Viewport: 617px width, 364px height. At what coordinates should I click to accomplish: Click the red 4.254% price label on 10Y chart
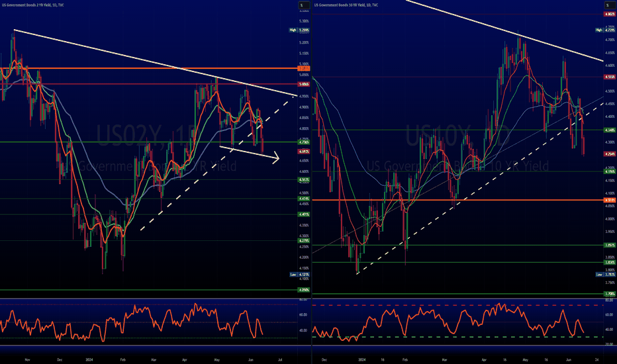(x=610, y=154)
